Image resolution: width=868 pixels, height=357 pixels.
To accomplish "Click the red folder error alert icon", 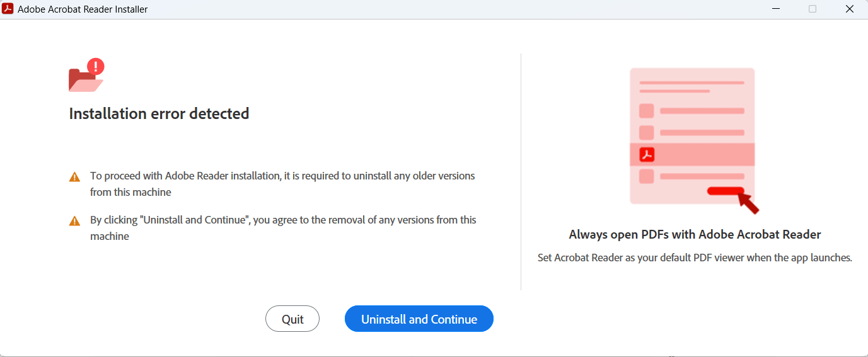I will coord(86,75).
